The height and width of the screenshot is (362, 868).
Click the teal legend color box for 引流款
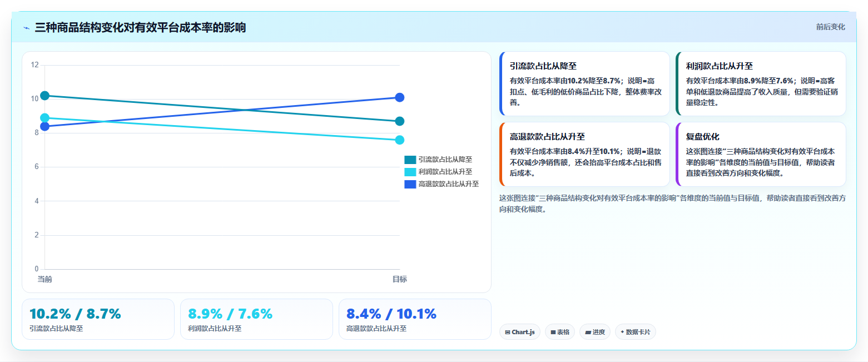coord(410,160)
